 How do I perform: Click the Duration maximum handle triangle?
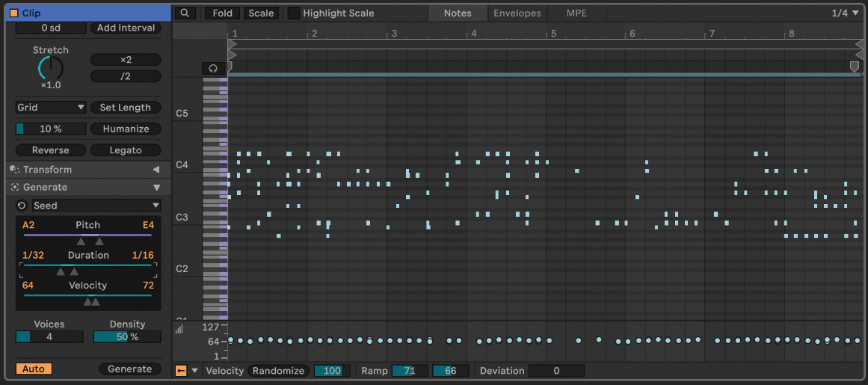[74, 271]
